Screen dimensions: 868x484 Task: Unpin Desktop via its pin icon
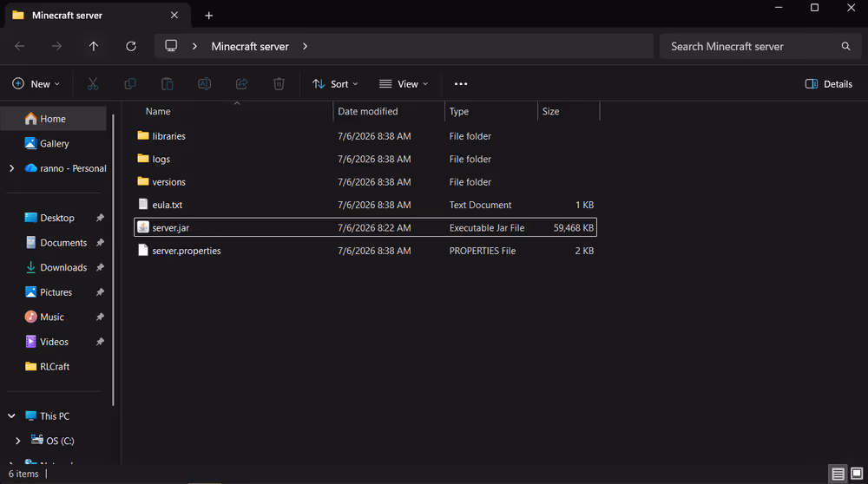point(100,218)
